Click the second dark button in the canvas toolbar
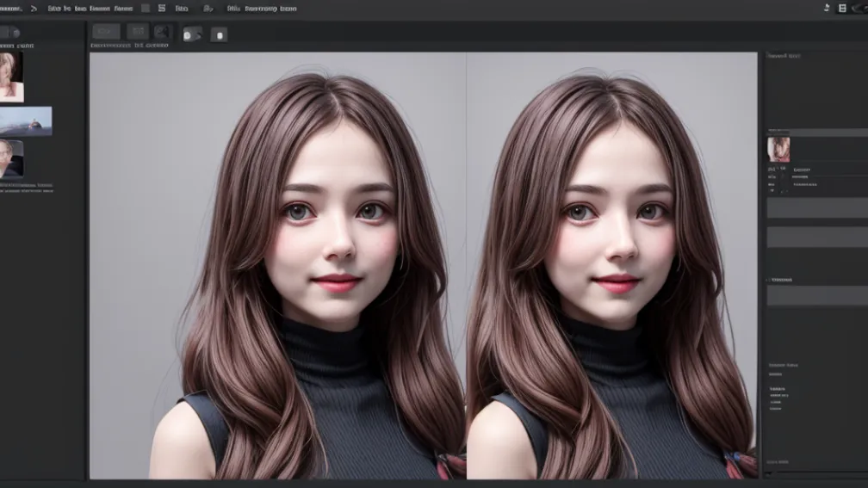 [138, 32]
